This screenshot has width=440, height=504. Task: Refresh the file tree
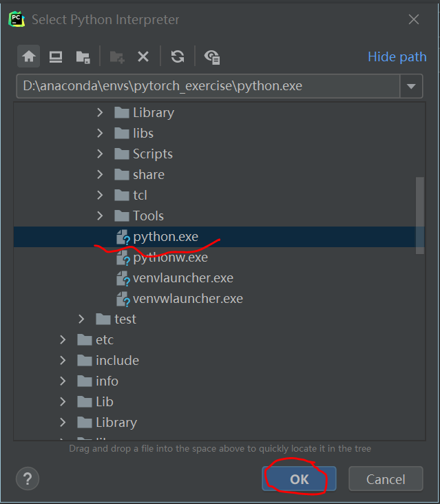[178, 57]
